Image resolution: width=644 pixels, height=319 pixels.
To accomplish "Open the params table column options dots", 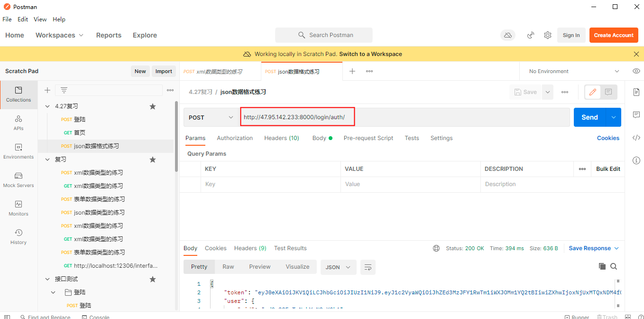I will point(582,169).
